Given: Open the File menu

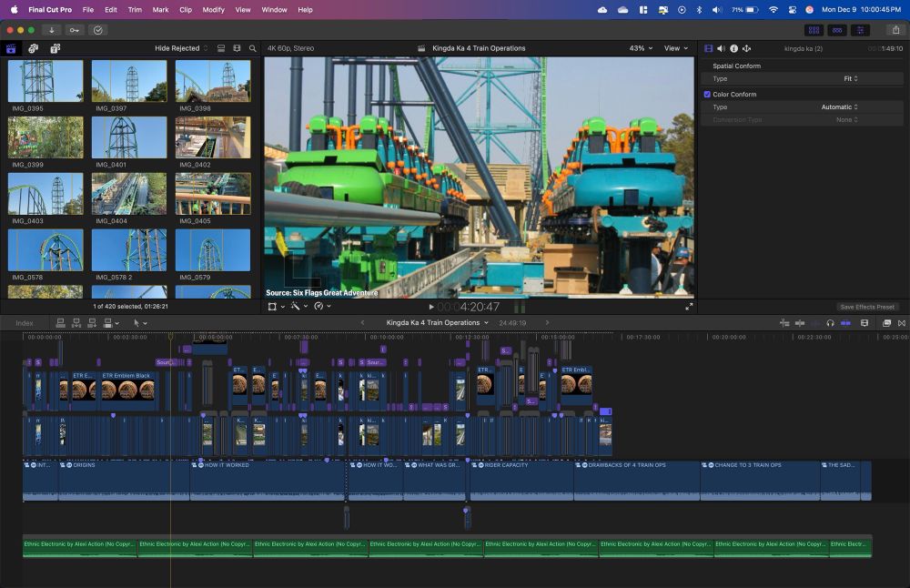Looking at the screenshot, I should (88, 10).
